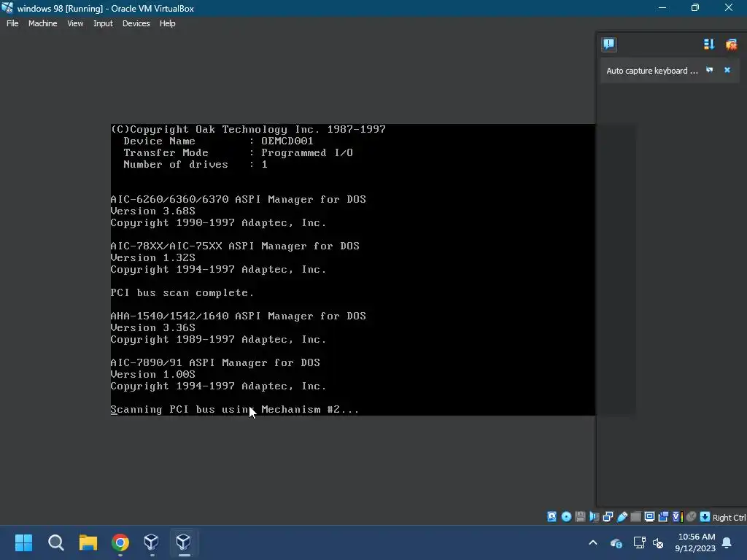This screenshot has height=560, width=747.
Task: Click the 'Number of drives : 1' line
Action: tap(196, 164)
